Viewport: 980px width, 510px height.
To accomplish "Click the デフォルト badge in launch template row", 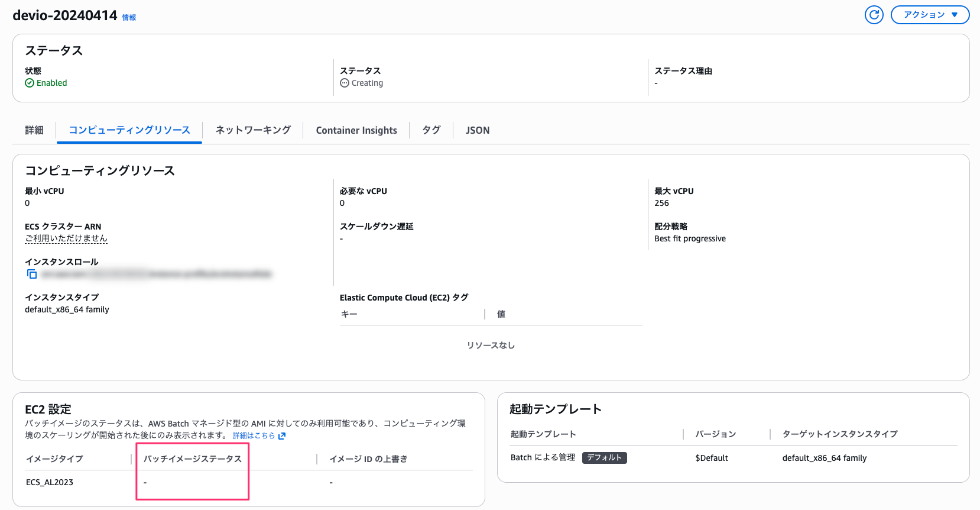I will click(604, 458).
